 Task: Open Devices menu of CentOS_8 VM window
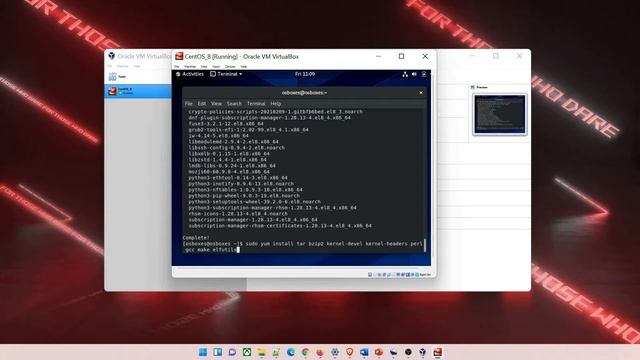coord(230,67)
